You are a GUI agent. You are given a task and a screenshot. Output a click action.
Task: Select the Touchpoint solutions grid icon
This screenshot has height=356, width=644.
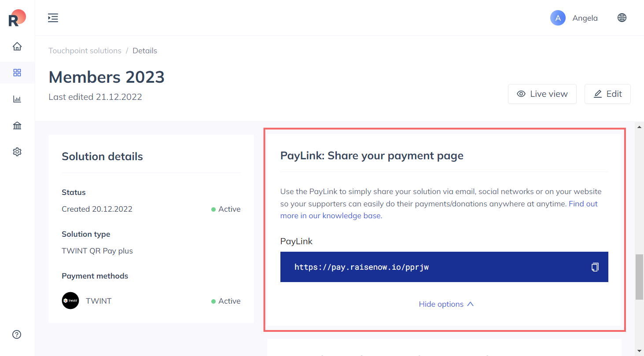(x=17, y=73)
